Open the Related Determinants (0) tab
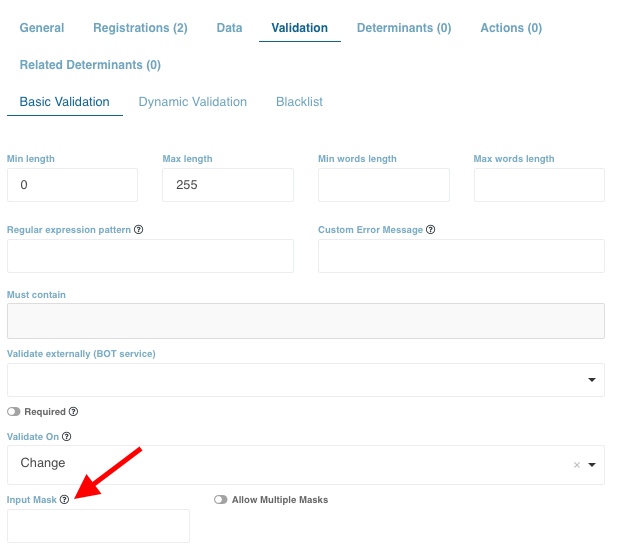This screenshot has height=552, width=622. [x=90, y=65]
